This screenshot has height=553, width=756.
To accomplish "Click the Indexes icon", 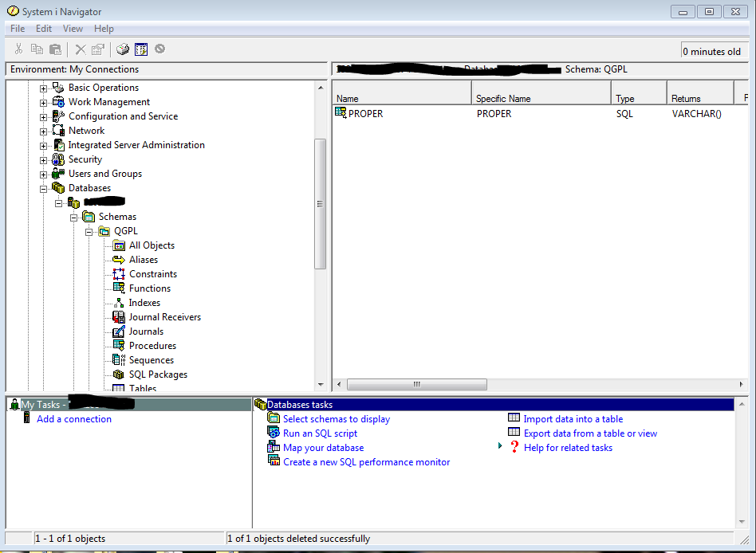I will pos(119,303).
